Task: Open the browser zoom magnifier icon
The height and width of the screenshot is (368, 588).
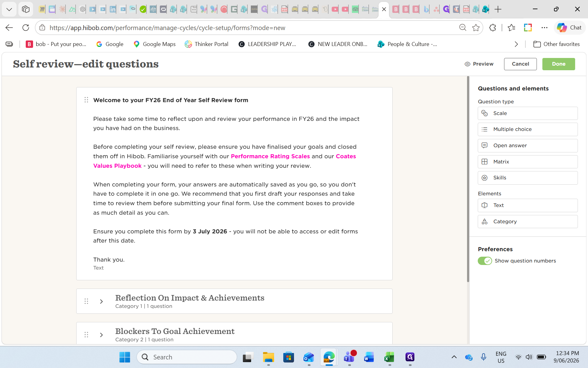Action: (462, 28)
